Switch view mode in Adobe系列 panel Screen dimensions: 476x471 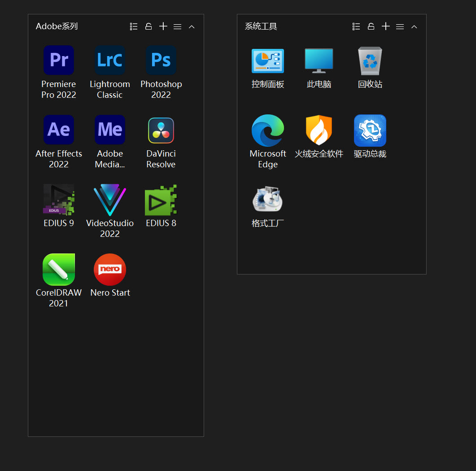click(x=134, y=26)
